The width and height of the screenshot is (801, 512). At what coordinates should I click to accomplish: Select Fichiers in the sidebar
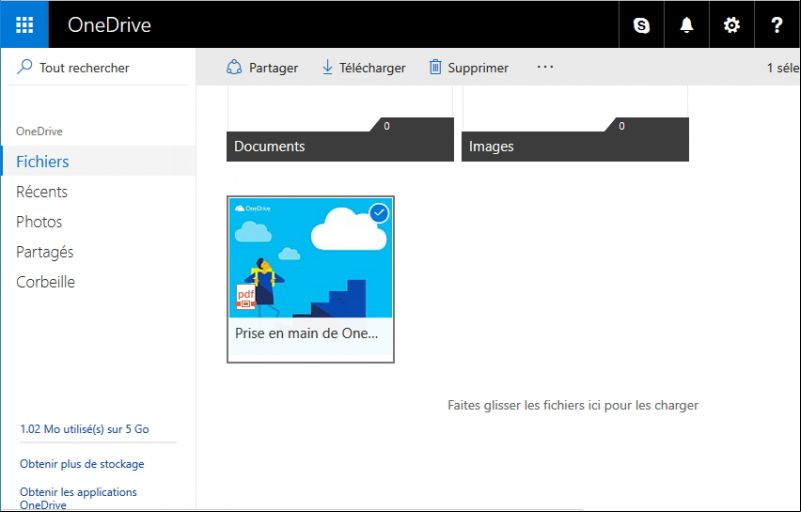tap(99, 161)
